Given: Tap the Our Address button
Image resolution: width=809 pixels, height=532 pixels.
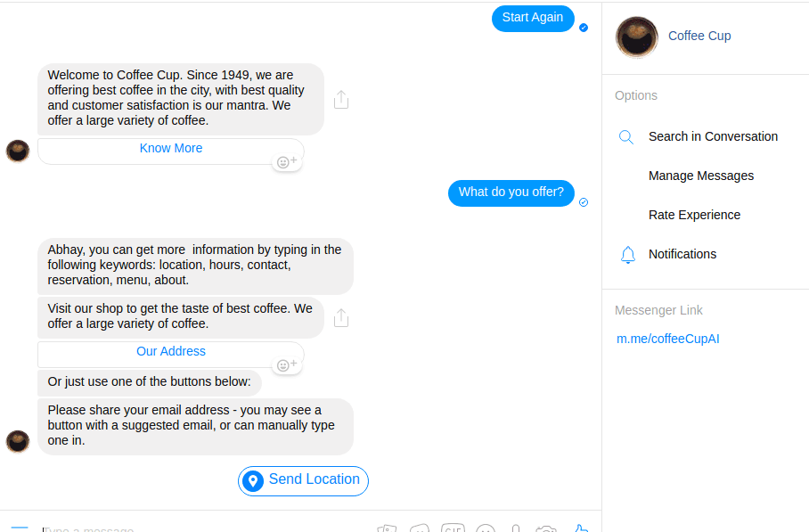Looking at the screenshot, I should [x=171, y=352].
